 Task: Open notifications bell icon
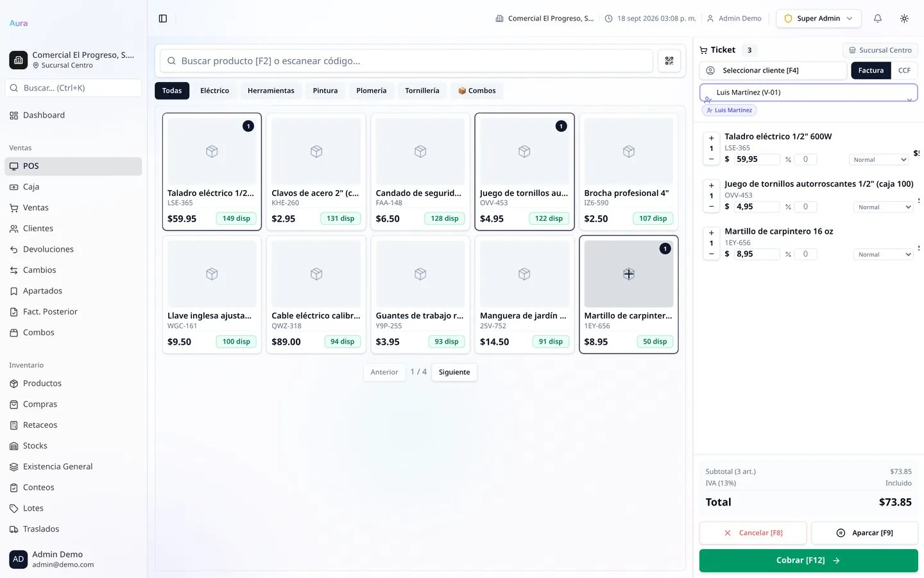(878, 19)
